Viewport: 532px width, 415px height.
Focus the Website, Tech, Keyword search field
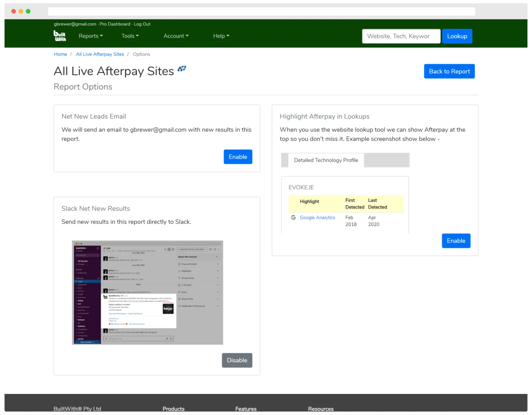point(401,36)
